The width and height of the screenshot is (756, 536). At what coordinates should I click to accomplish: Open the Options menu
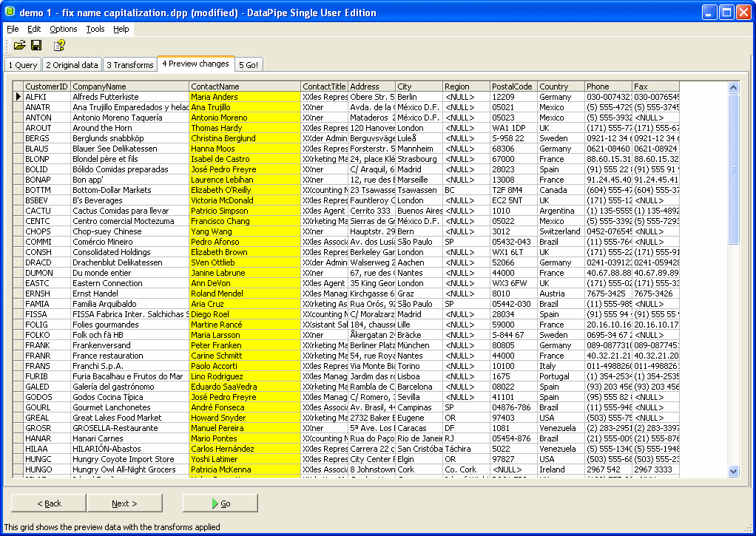(64, 29)
